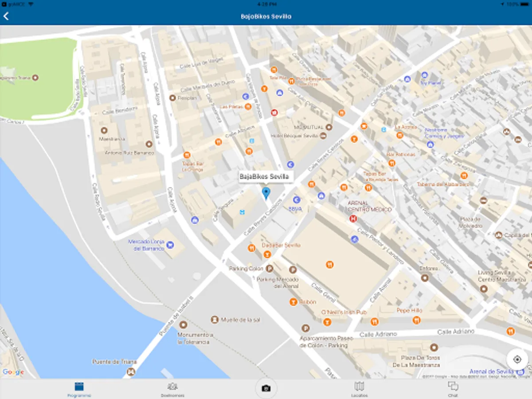Tap the Maestranza place marker
This screenshot has width=532, height=399.
coord(104,130)
